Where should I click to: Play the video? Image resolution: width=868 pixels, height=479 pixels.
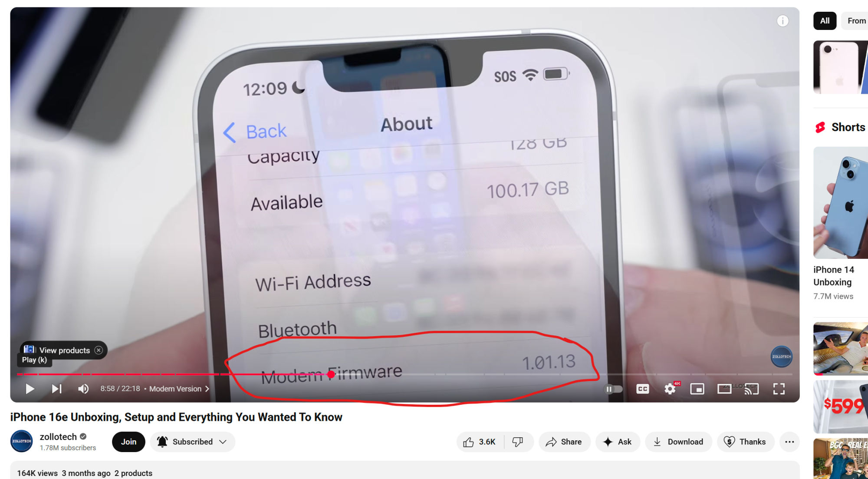[x=30, y=389]
